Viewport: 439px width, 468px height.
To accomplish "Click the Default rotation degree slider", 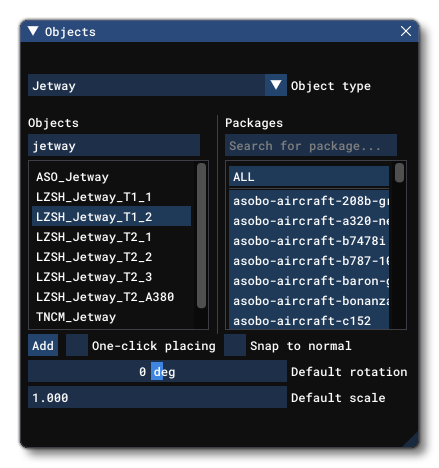I will pos(157,371).
